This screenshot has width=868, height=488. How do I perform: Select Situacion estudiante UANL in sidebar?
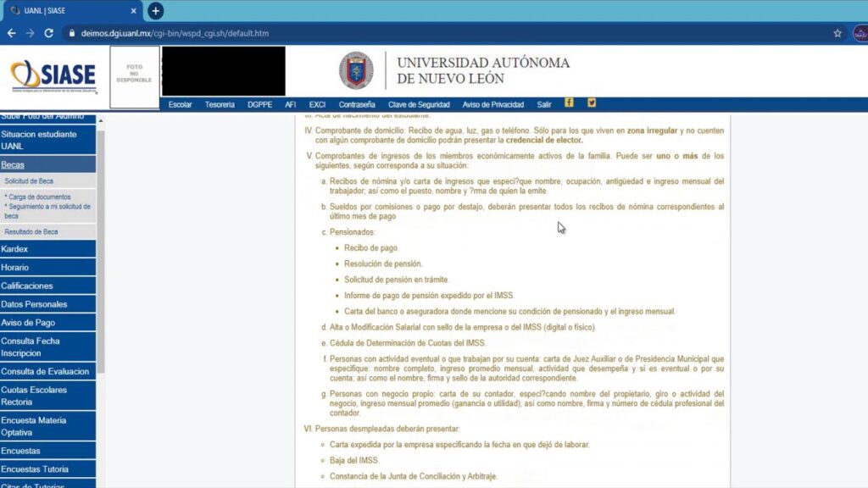pos(47,140)
